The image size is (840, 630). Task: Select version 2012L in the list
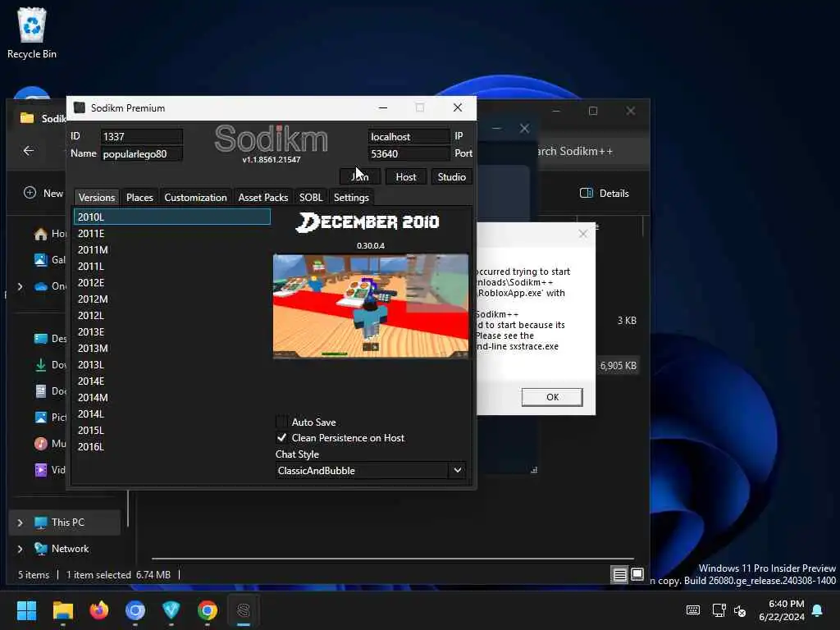[x=172, y=316]
